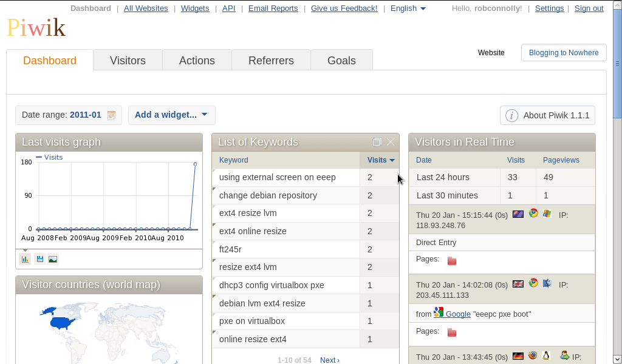Screen dimensions: 622x364
Task: Click Firefox browser icon in 13:43:45 visit
Action: tap(533, 356)
